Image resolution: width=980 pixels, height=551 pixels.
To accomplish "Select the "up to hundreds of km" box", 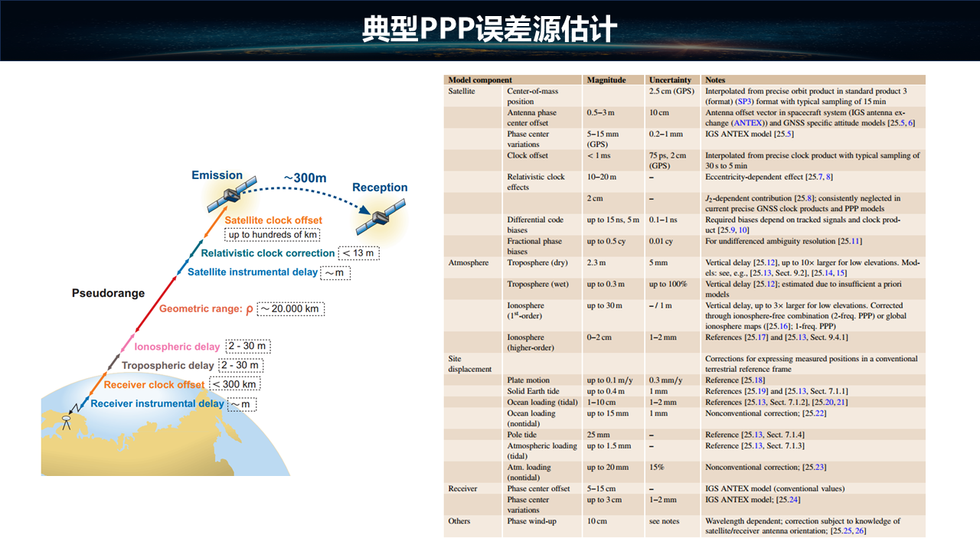I will pyautogui.click(x=273, y=235).
